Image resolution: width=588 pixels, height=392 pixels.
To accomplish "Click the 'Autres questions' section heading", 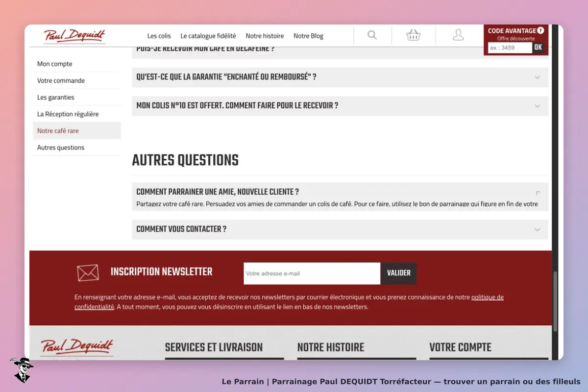I will pos(185,160).
